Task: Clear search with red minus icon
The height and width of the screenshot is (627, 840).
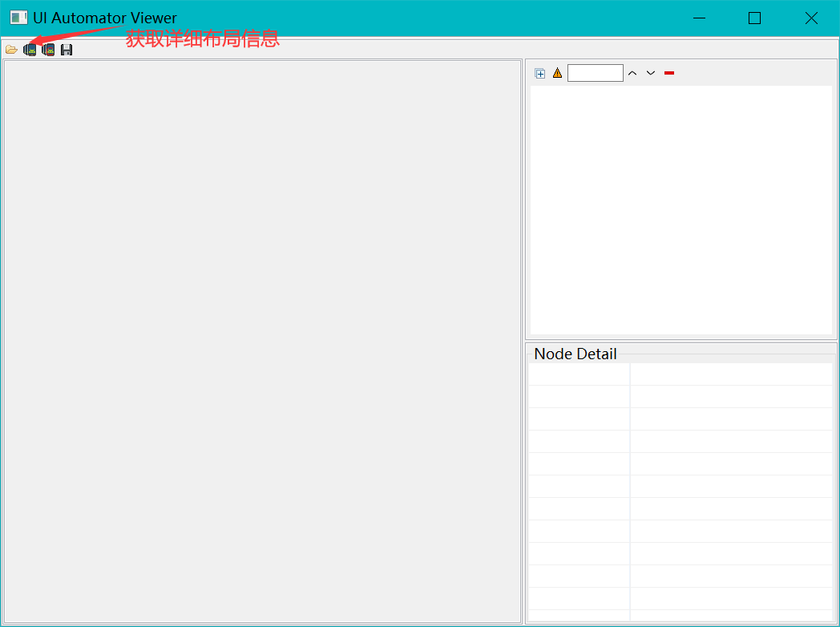Action: pyautogui.click(x=669, y=73)
